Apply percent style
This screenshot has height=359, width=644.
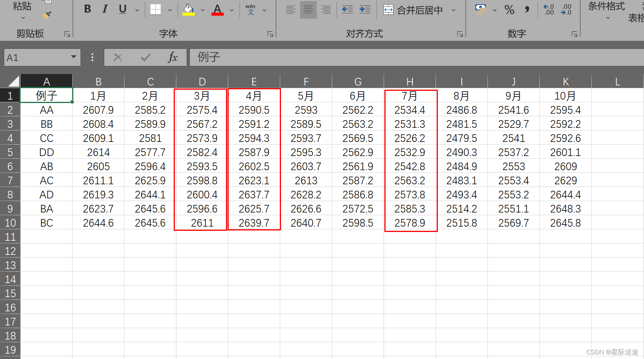[x=509, y=10]
